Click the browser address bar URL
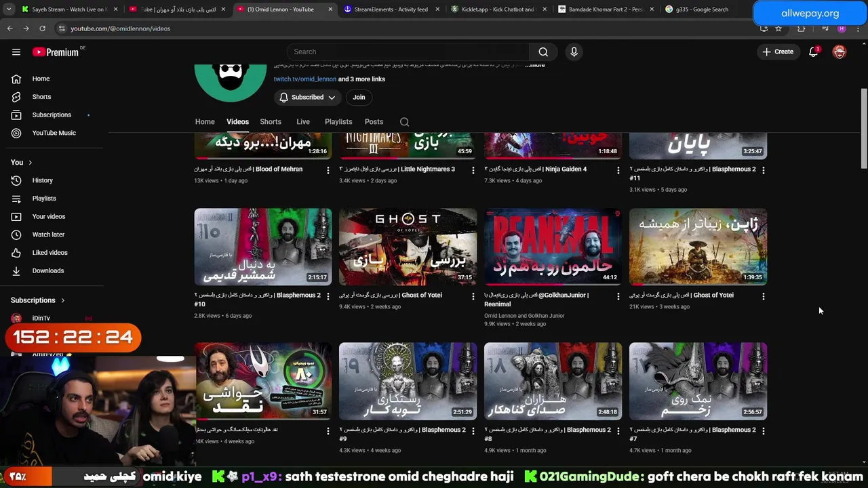868x488 pixels. click(120, 28)
